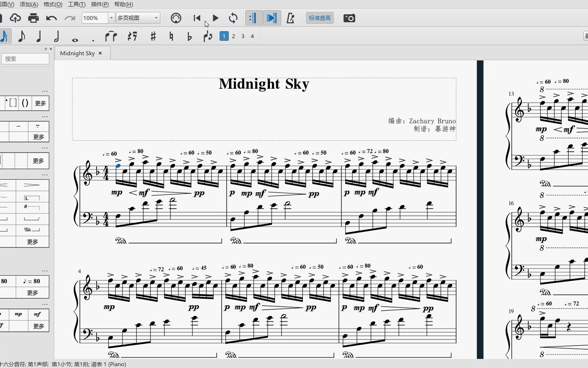Click 更多 in the third palette
Screen dimensions: 588x368
(x=38, y=160)
